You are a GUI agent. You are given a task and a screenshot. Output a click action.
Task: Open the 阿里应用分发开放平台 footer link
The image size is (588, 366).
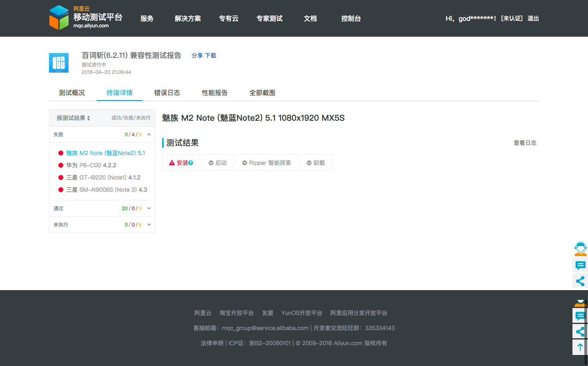tap(359, 313)
